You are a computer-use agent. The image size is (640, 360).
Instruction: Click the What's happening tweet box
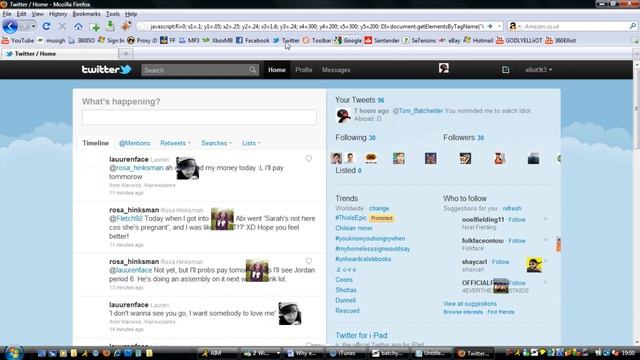(199, 117)
